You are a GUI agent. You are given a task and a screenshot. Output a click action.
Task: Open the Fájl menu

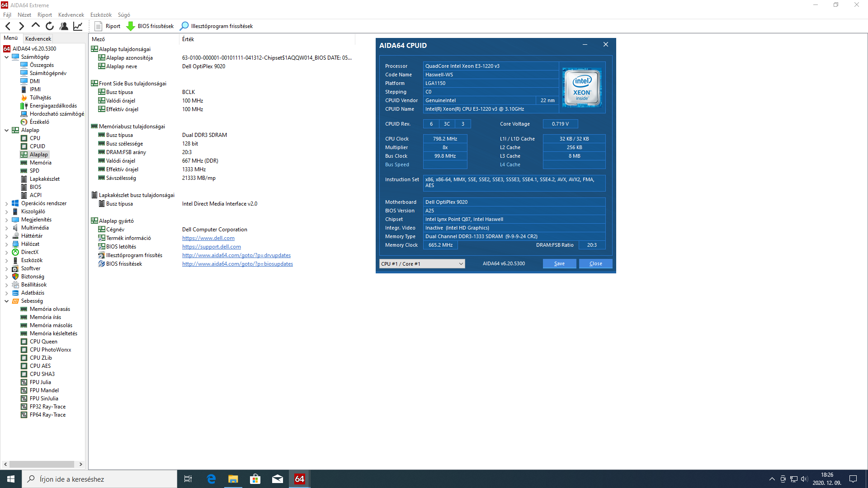coord(7,15)
